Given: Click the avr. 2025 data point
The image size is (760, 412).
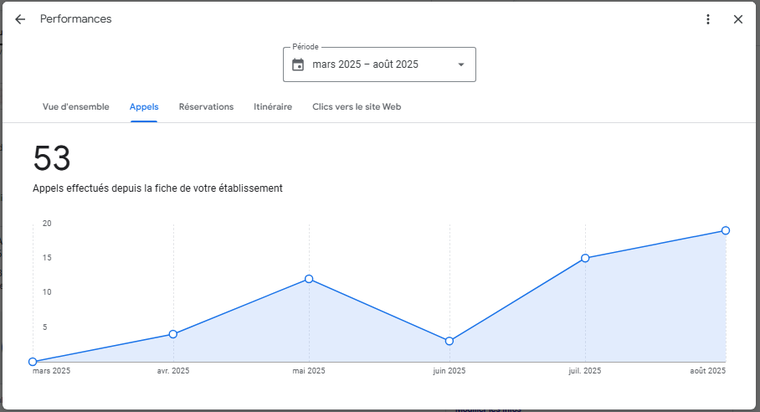Looking at the screenshot, I should (x=173, y=334).
